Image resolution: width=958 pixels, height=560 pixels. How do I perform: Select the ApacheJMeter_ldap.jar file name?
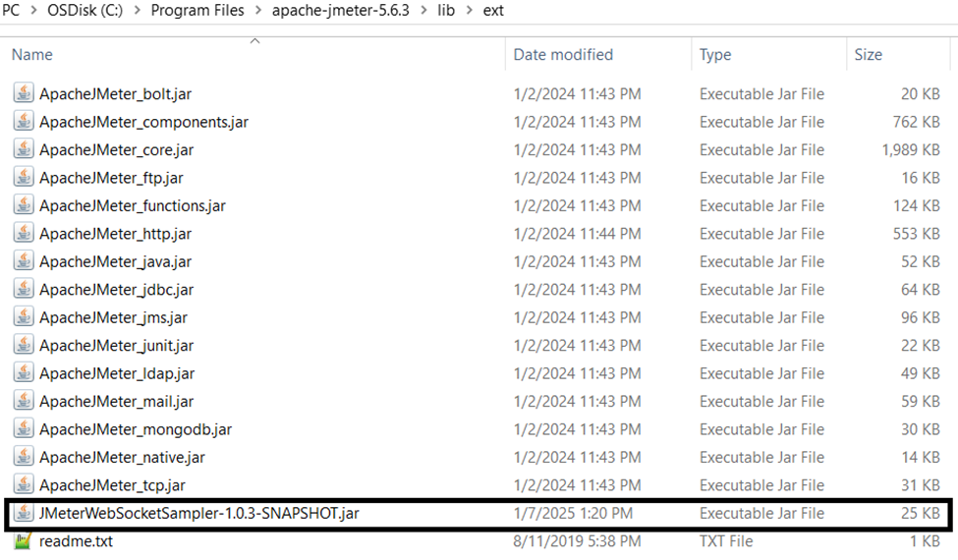coord(117,373)
